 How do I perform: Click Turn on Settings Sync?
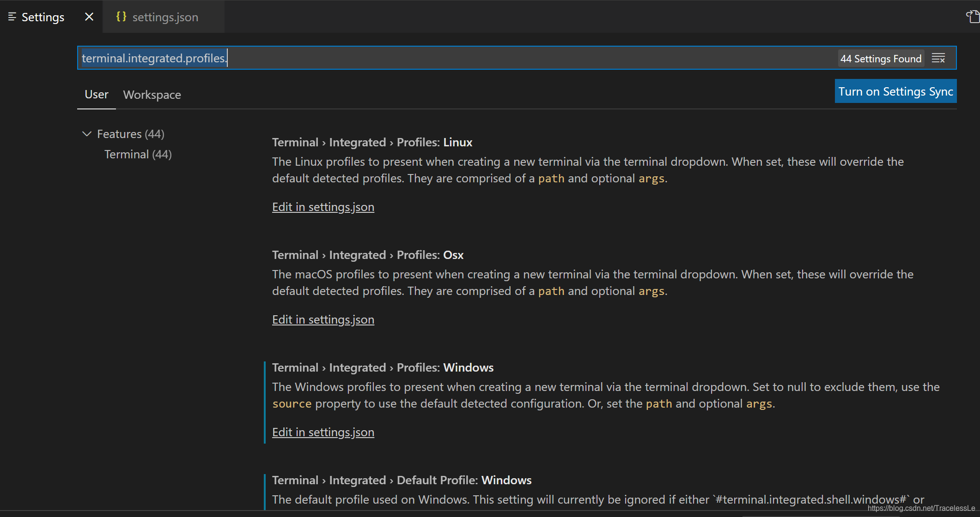coord(895,91)
